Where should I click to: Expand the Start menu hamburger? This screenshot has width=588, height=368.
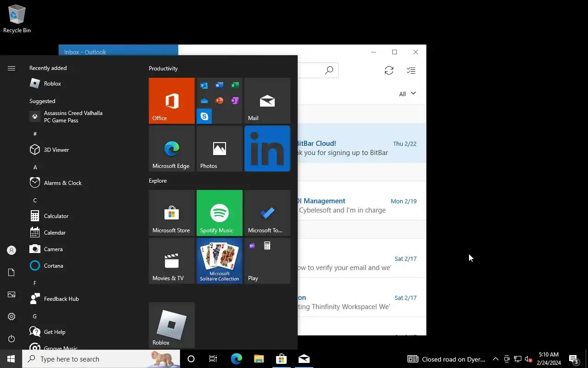[x=11, y=68]
